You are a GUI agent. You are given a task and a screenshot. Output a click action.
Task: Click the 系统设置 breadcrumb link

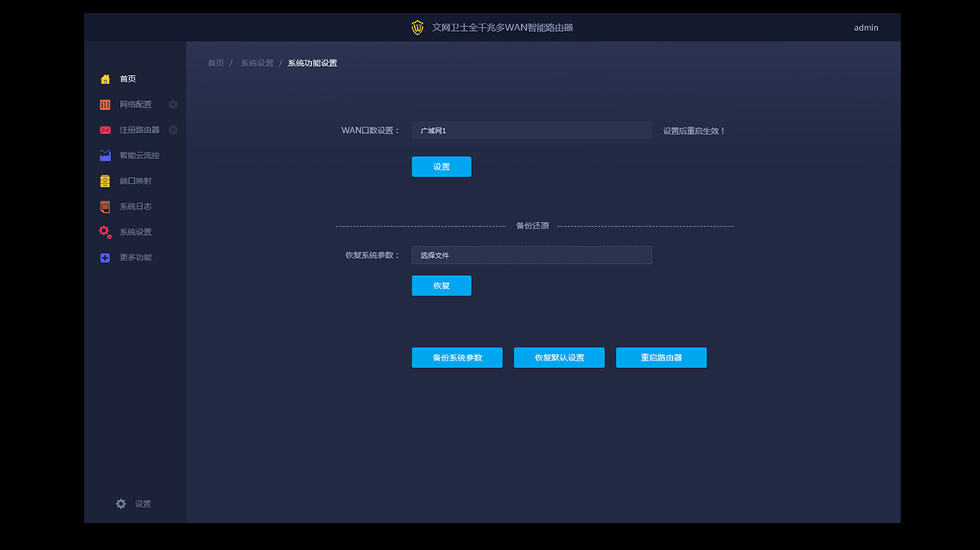pos(257,63)
